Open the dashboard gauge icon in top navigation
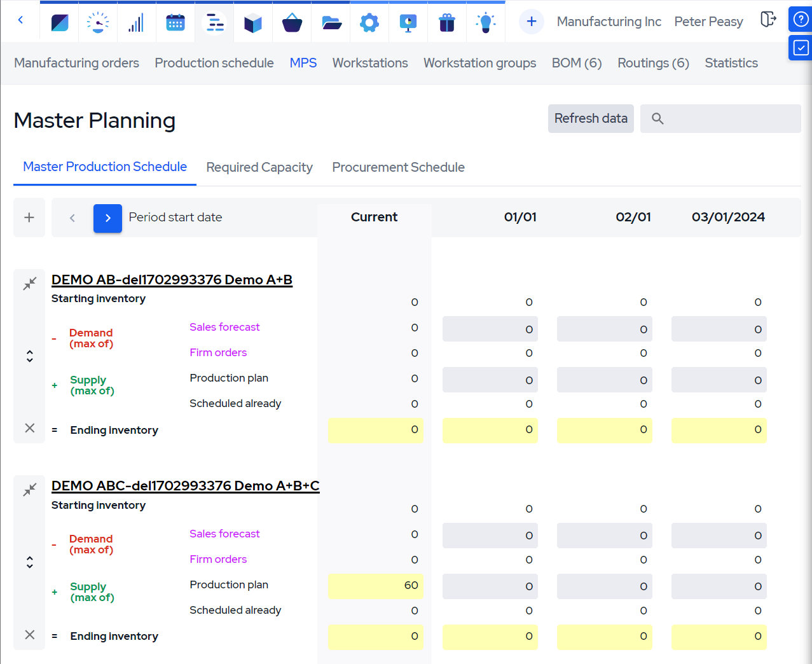Screen dimensions: 812x664 [x=98, y=22]
